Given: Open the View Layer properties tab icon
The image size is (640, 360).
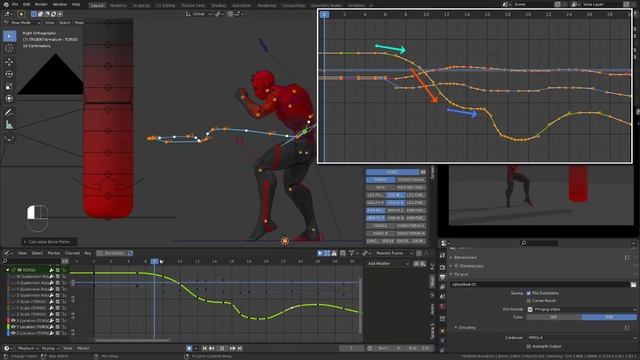Looking at the screenshot, I should (442, 287).
